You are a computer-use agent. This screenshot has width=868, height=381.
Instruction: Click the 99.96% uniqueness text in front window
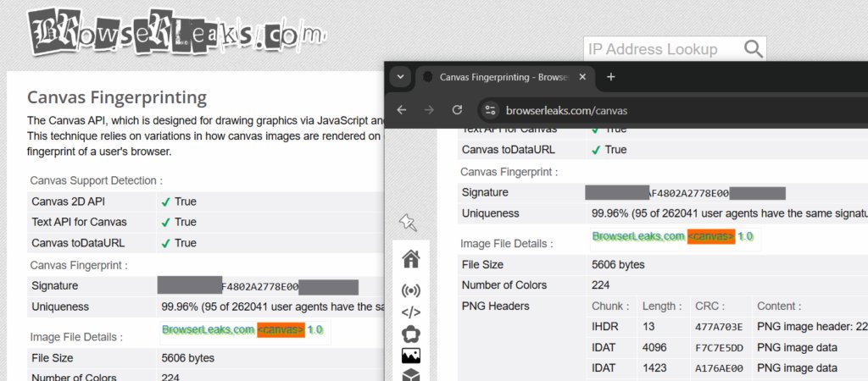tap(730, 213)
